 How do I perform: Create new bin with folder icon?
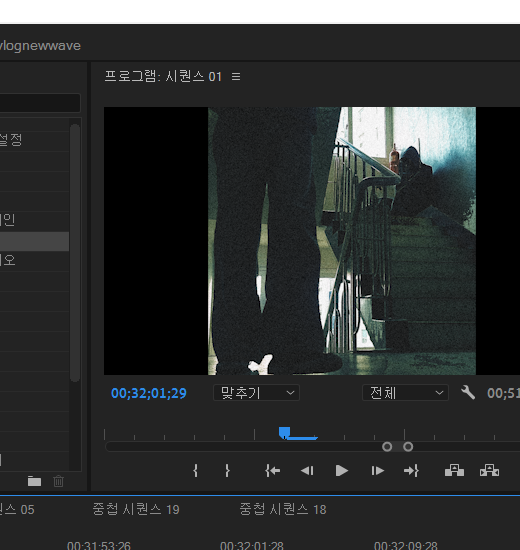(34, 481)
